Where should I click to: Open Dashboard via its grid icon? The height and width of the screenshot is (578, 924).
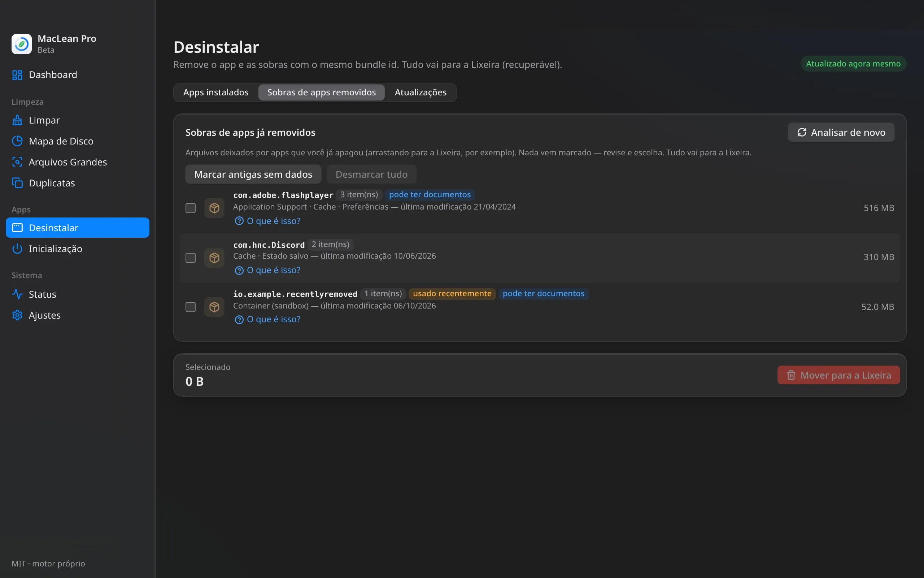pos(17,75)
